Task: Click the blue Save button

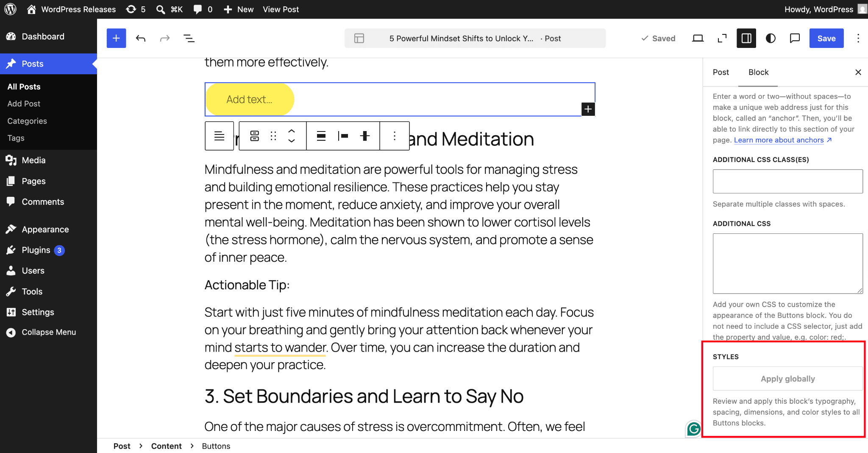Action: click(x=826, y=38)
